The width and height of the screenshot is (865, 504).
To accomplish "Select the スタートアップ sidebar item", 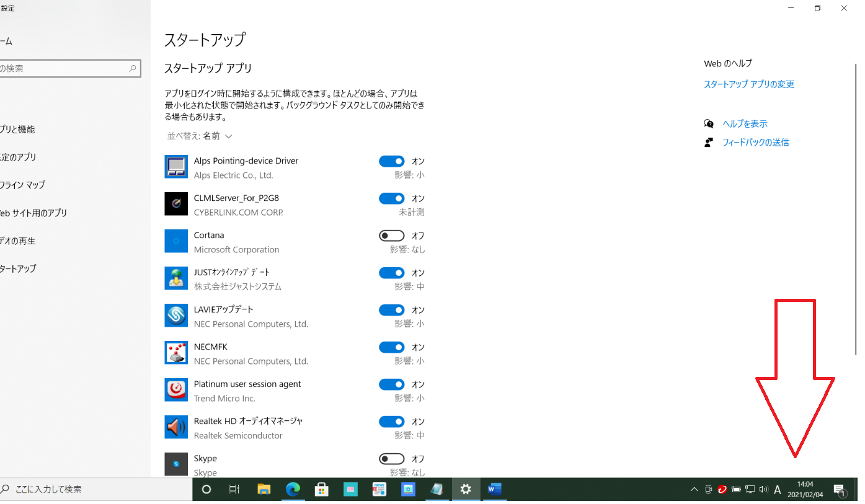I will [75, 269].
